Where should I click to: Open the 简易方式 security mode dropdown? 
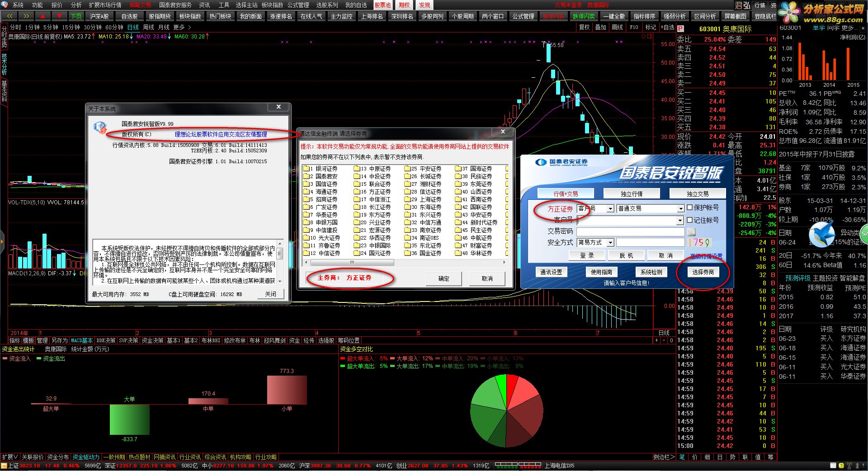(x=610, y=243)
